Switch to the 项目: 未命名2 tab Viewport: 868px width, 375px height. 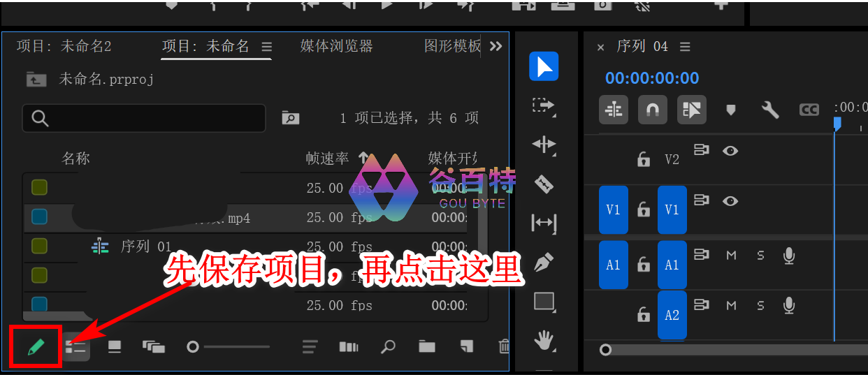pos(64,46)
